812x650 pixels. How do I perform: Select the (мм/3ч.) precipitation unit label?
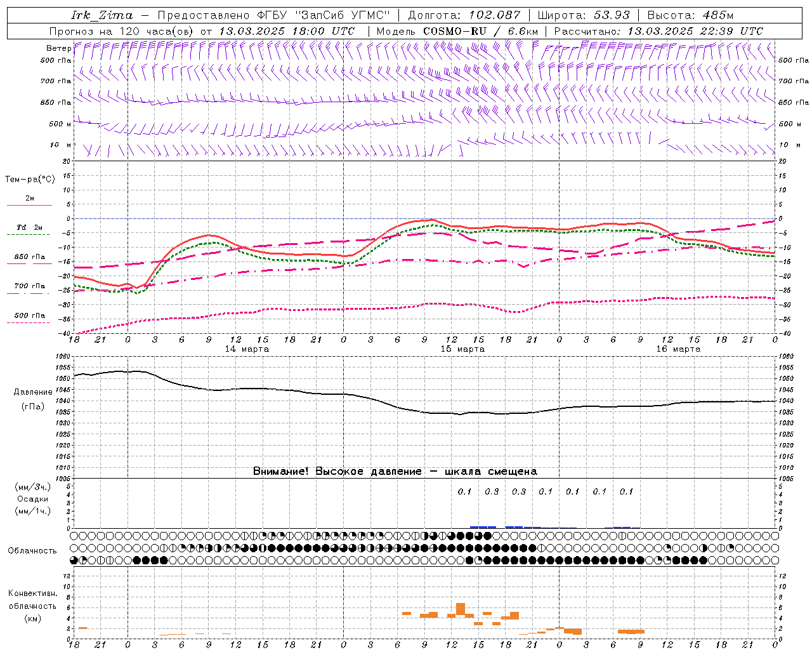pyautogui.click(x=33, y=487)
